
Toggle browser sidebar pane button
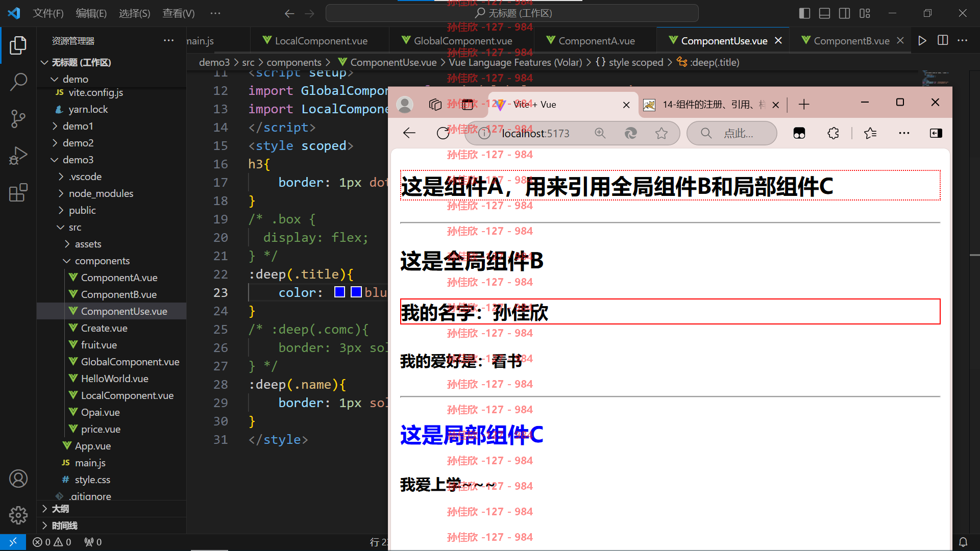click(936, 133)
